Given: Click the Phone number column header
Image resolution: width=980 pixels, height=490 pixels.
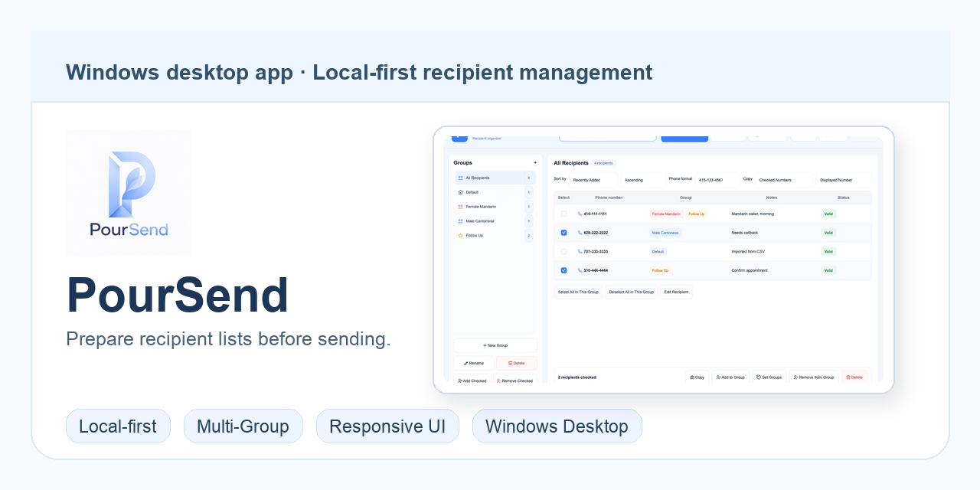Looking at the screenshot, I should [x=609, y=198].
